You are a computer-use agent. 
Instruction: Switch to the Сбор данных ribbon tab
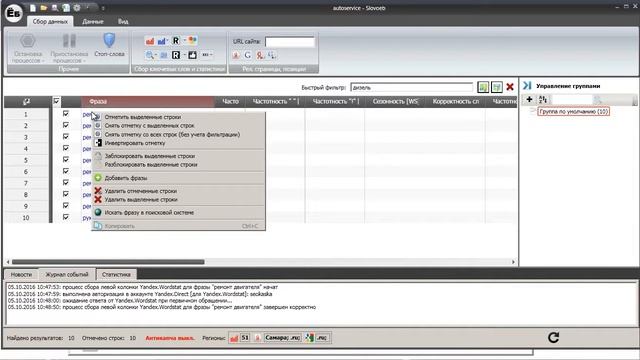click(50, 21)
